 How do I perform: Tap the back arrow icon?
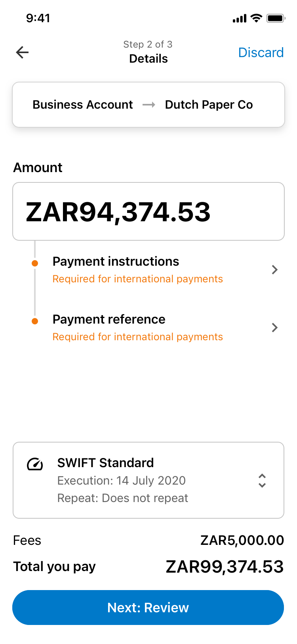(x=22, y=52)
